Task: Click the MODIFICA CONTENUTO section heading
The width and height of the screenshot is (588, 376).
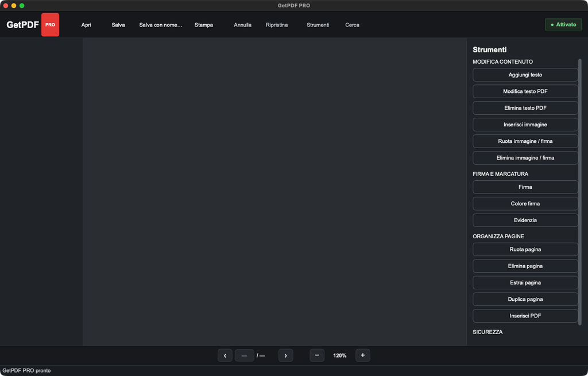Action: click(x=502, y=61)
